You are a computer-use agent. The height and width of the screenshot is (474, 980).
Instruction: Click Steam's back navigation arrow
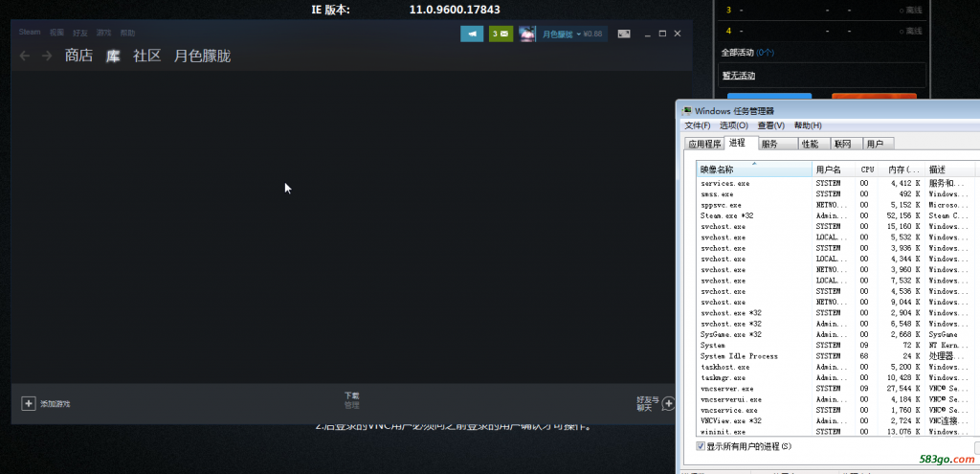[24, 56]
